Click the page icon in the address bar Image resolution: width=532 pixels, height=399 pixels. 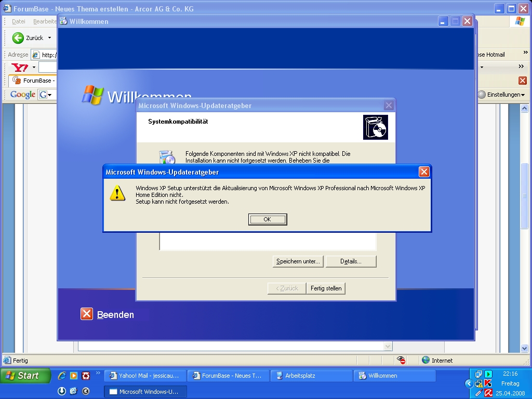(36, 55)
